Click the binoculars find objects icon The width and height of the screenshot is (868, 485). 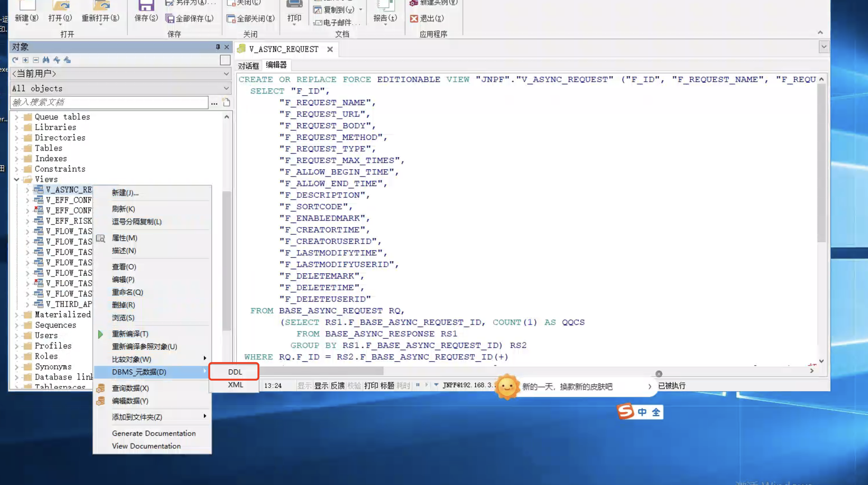tap(46, 60)
